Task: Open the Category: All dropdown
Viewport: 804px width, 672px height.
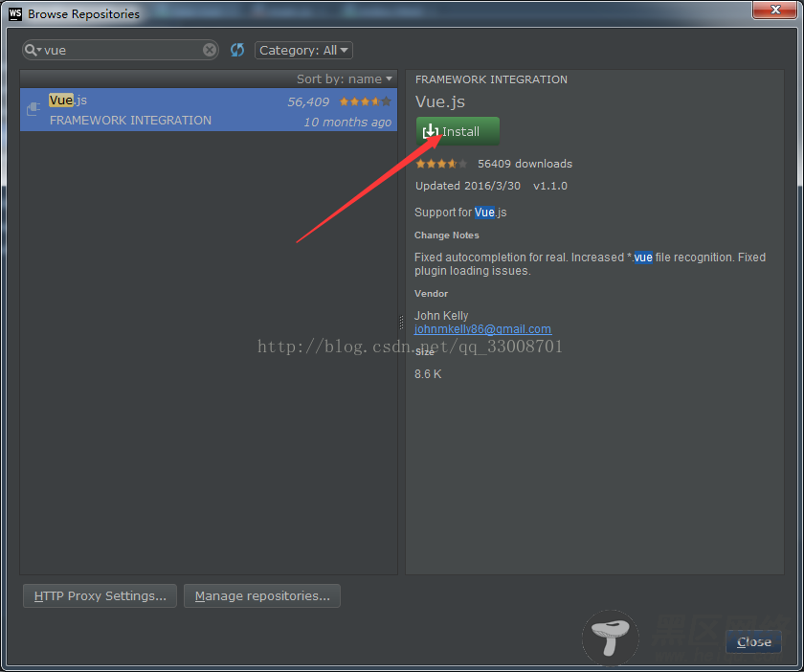Action: [303, 51]
